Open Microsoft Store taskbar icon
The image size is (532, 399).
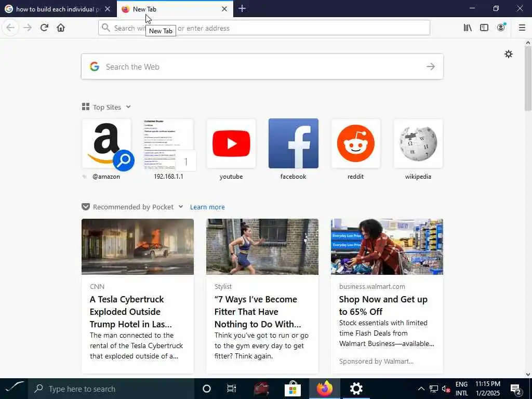tap(292, 389)
